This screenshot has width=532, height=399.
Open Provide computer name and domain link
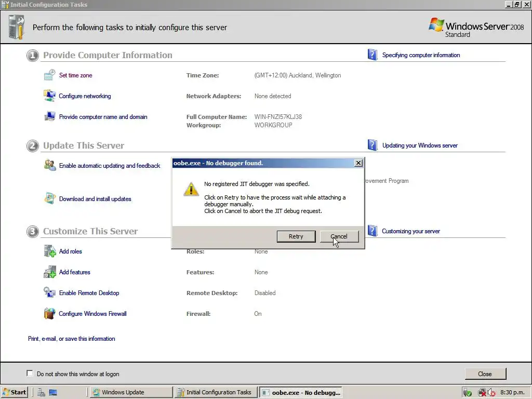103,117
